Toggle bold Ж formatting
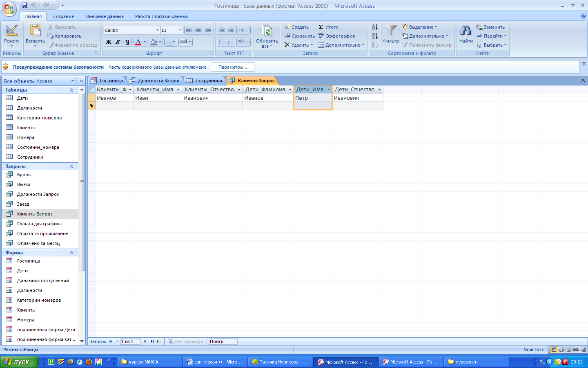 coord(109,42)
